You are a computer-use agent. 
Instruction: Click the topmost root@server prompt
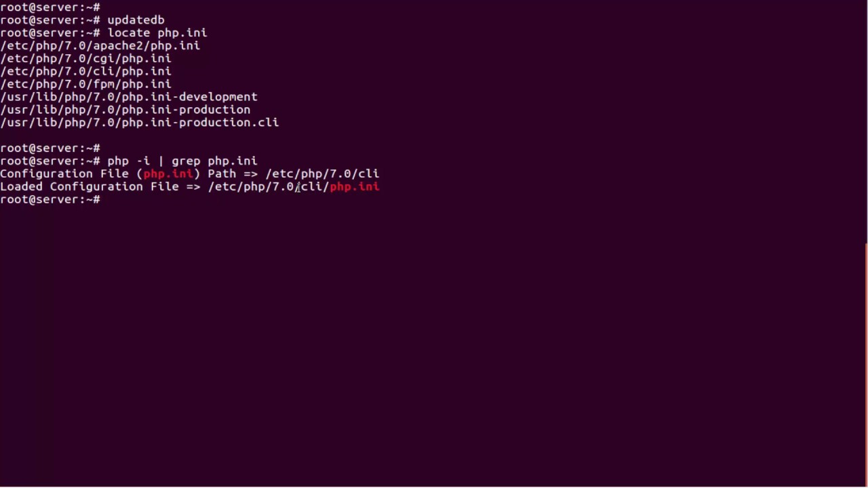(50, 7)
